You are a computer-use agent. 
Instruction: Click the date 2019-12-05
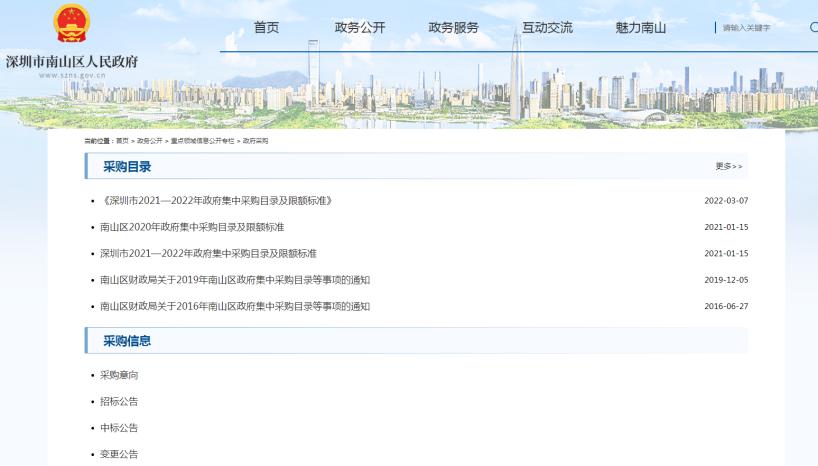click(x=726, y=280)
